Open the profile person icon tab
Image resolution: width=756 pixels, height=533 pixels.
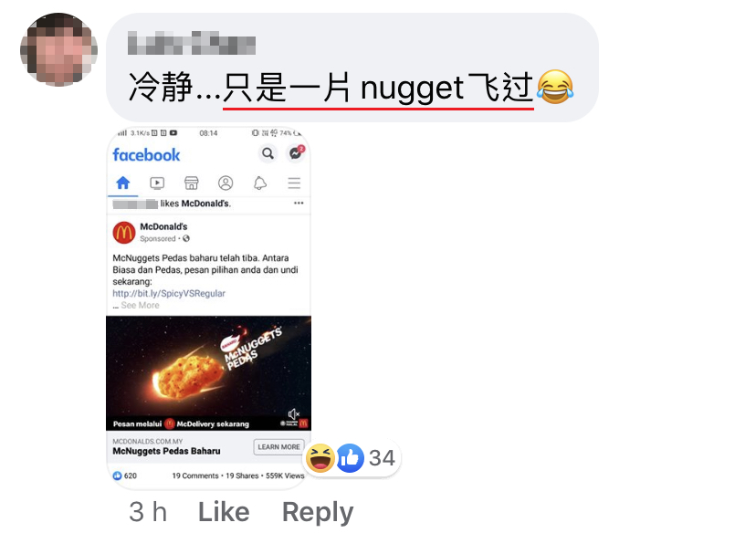226,183
